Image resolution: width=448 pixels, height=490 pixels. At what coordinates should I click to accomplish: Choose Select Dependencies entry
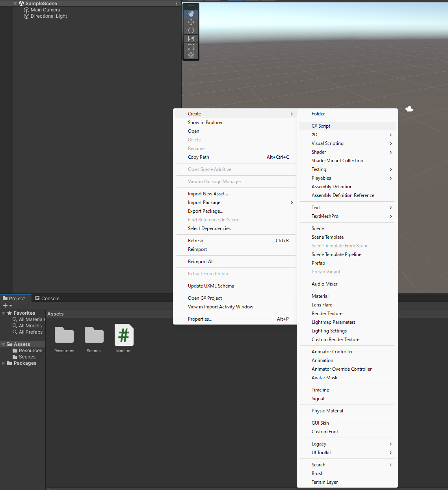235,228
